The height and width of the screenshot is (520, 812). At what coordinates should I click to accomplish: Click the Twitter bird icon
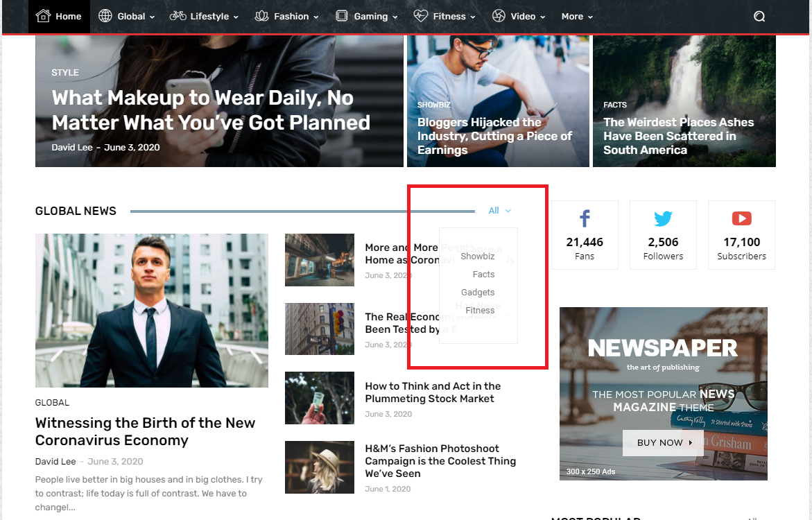pyautogui.click(x=663, y=218)
